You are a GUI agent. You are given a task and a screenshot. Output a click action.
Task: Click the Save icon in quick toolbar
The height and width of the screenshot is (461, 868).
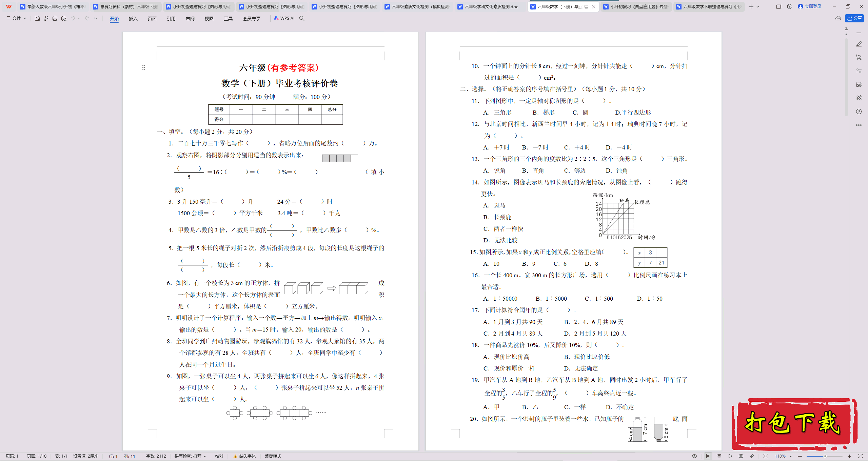point(37,18)
